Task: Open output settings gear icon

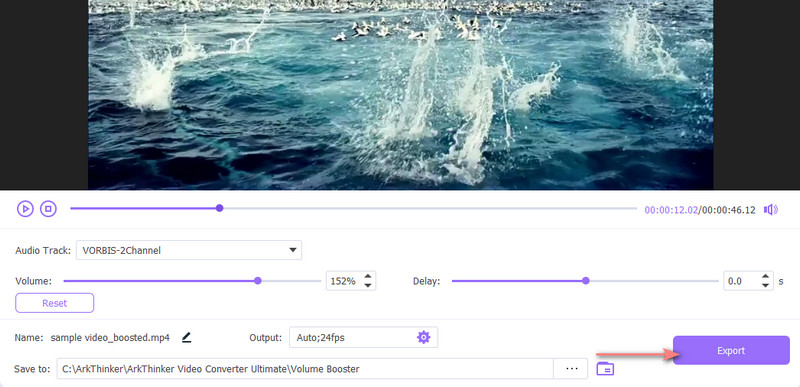Action: [423, 337]
